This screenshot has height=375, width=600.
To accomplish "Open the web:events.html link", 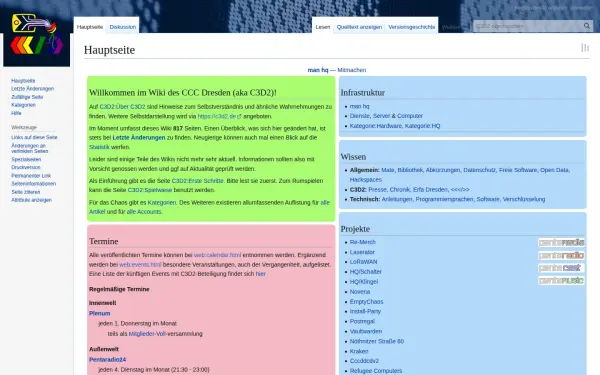I will (140, 264).
